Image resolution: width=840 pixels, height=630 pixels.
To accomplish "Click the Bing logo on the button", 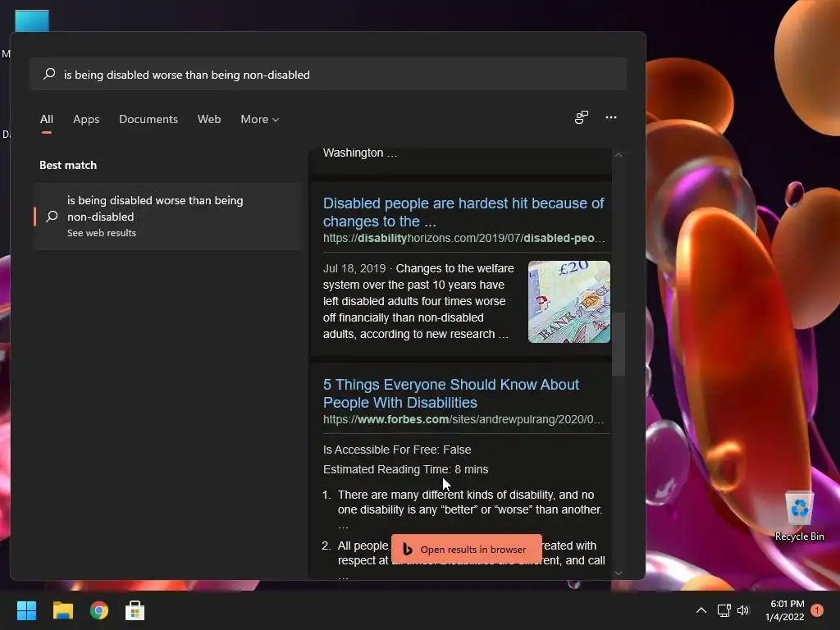I will (x=408, y=549).
